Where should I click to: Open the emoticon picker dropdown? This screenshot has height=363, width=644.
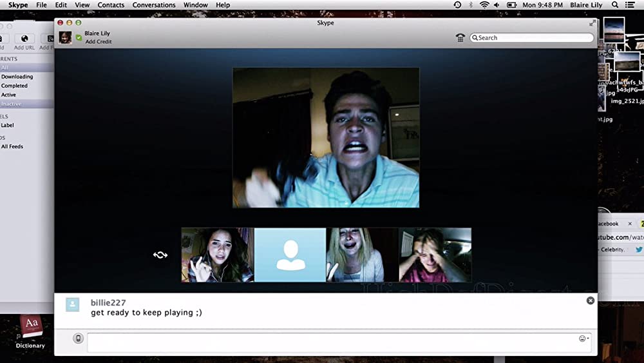click(583, 338)
